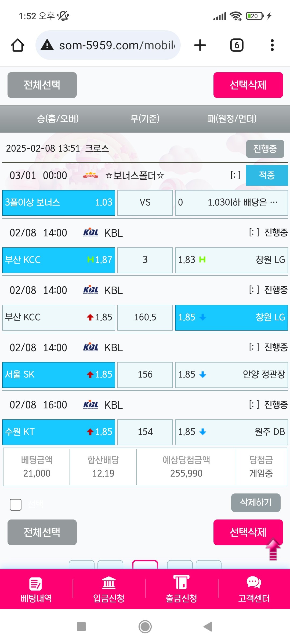Tap the 부산 KCC 1.87 handicap cell

click(59, 260)
